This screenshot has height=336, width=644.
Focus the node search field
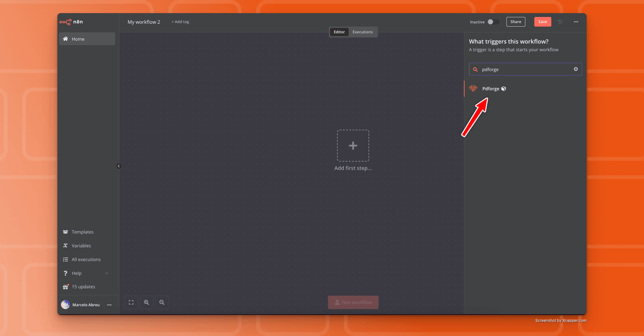tap(525, 69)
